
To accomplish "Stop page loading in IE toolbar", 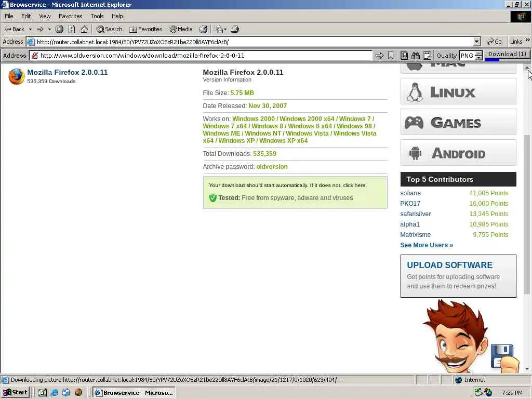I will coord(59,29).
